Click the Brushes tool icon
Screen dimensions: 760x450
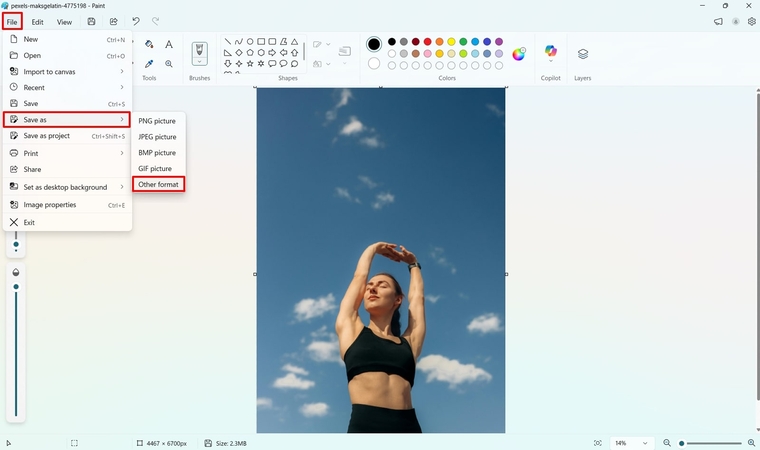coord(199,50)
